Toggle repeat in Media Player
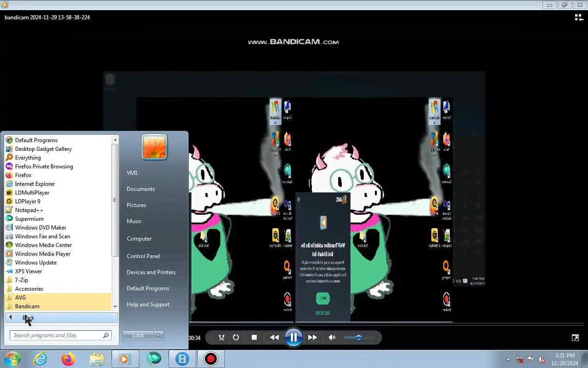The height and width of the screenshot is (368, 588). pos(236,338)
